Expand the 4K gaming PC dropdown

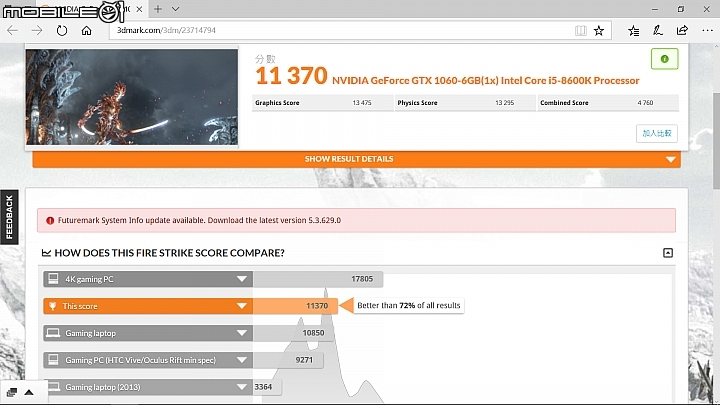point(242,279)
